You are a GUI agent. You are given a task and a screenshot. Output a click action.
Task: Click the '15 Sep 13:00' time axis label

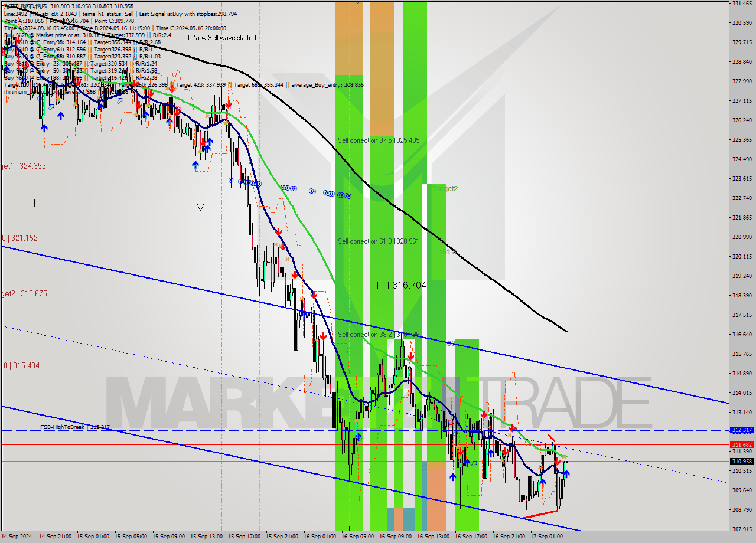[x=207, y=537]
